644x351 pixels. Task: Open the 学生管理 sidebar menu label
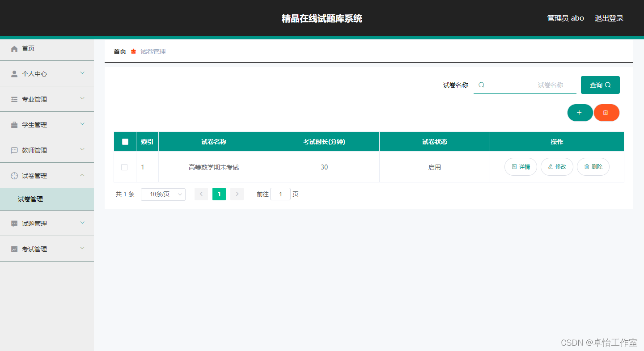coord(34,125)
